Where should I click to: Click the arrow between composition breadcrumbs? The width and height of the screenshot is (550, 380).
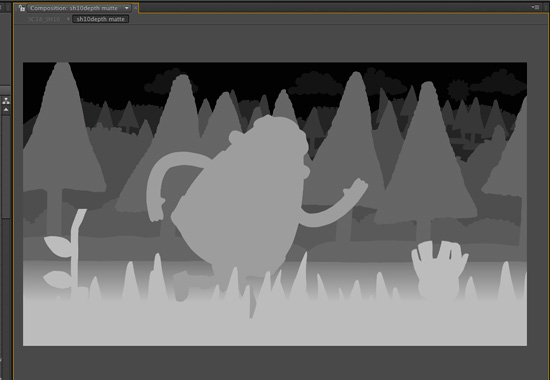pos(68,19)
